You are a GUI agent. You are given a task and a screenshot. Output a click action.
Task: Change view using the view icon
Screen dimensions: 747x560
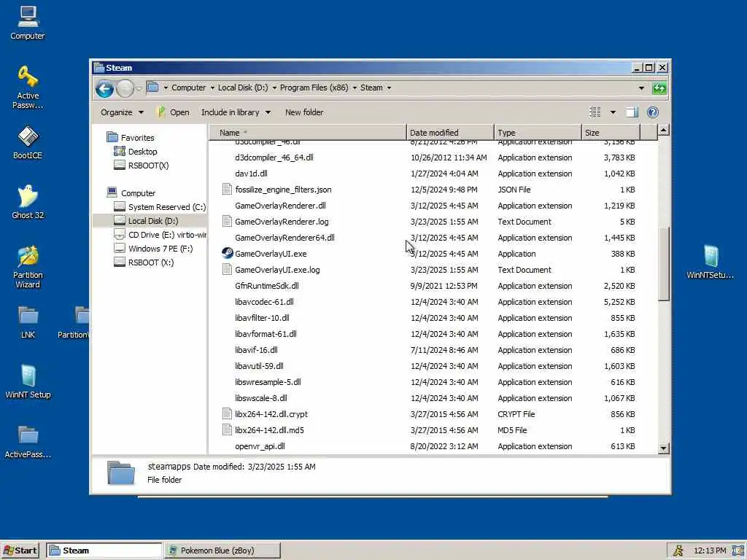595,112
